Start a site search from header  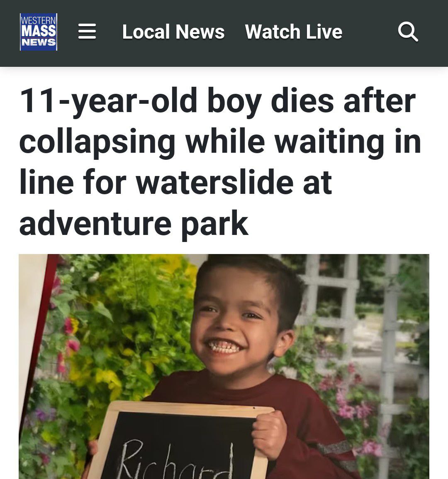408,32
